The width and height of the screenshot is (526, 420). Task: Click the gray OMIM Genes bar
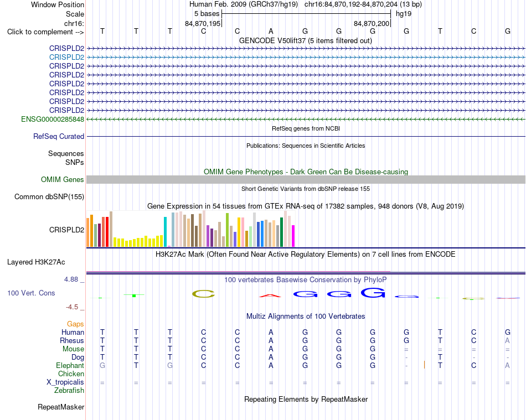[x=306, y=180]
